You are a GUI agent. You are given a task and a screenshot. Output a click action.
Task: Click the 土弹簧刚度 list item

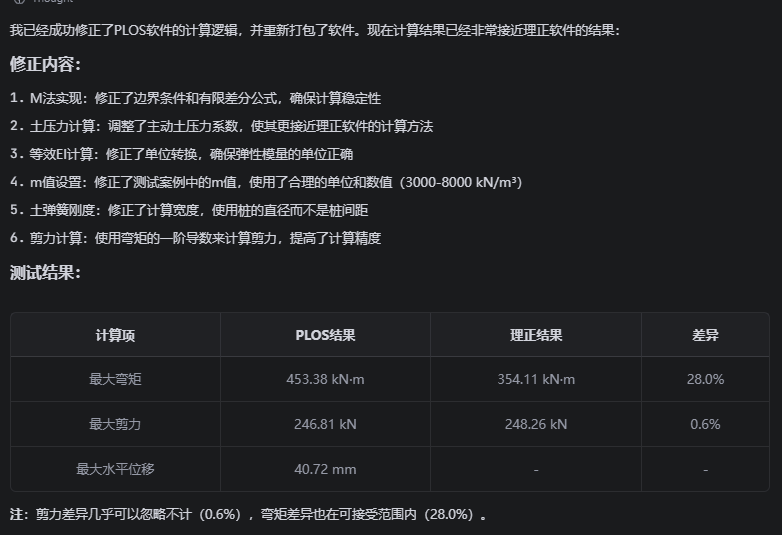coord(189,210)
